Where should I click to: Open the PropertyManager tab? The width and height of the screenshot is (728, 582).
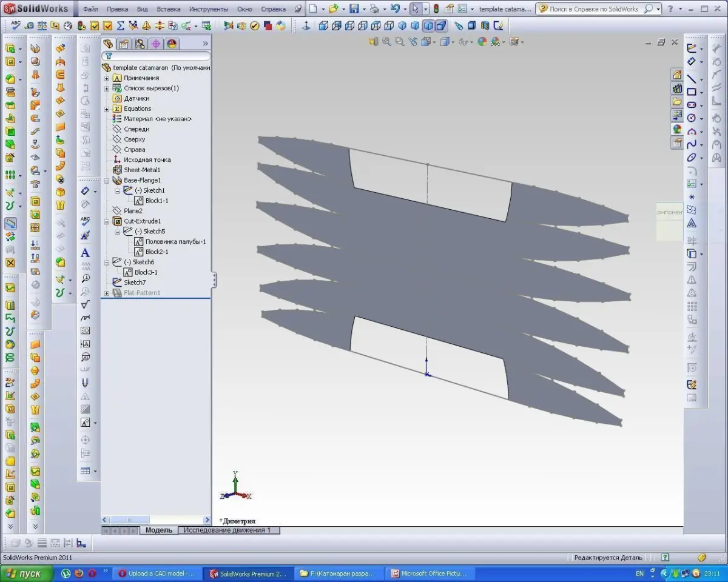coord(124,44)
